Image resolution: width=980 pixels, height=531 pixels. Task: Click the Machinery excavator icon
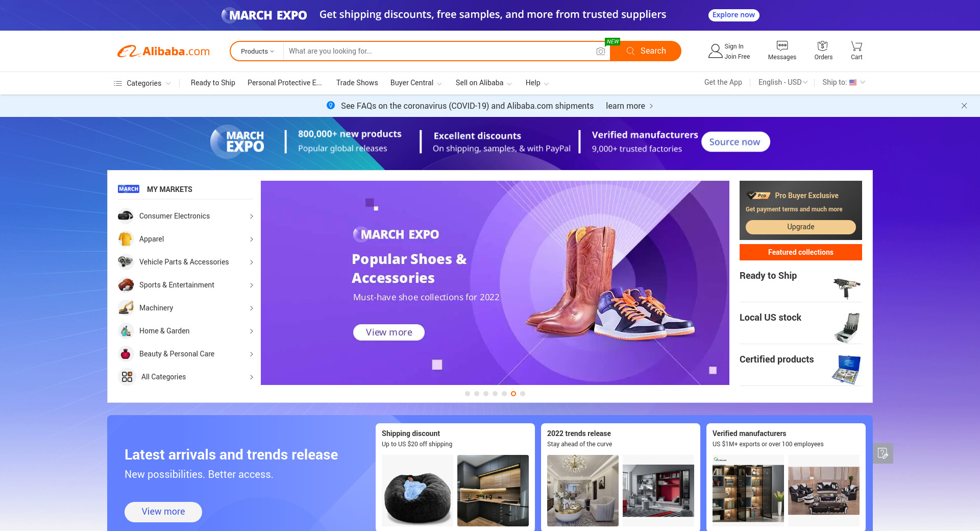click(x=126, y=308)
